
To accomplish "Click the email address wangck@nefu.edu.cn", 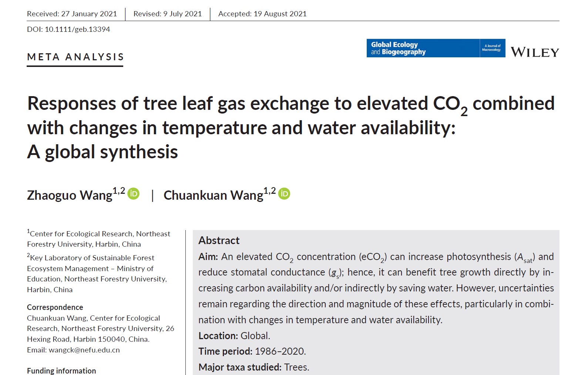I will pos(84,350).
